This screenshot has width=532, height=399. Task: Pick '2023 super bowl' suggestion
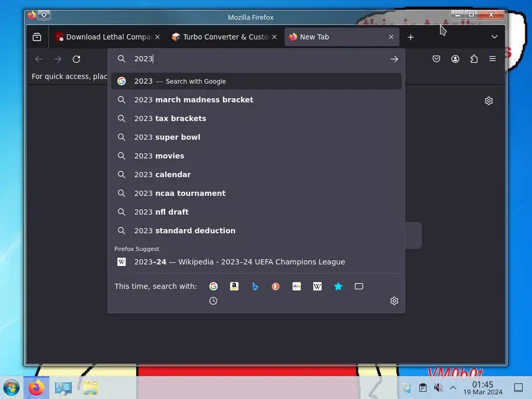point(256,137)
